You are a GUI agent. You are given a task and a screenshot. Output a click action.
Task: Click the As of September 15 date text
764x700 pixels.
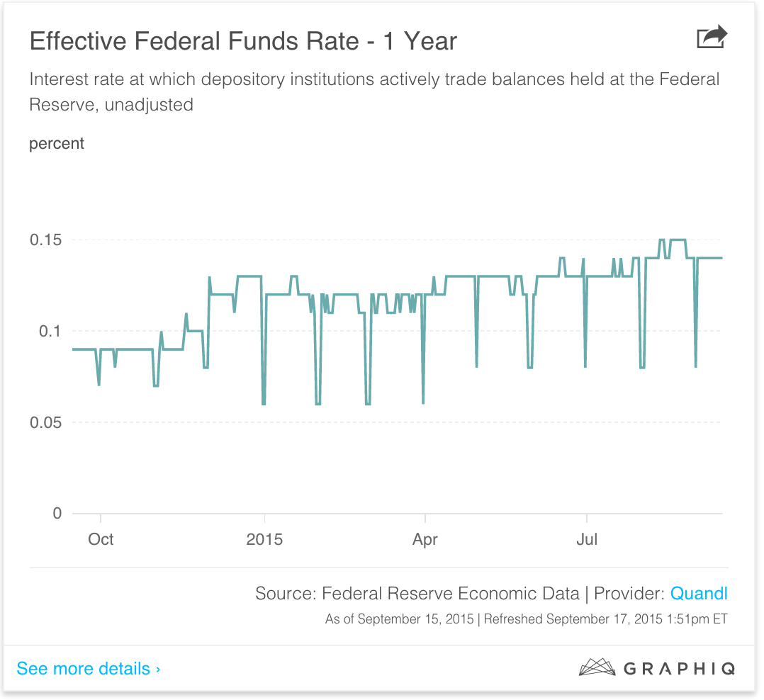pos(400,619)
